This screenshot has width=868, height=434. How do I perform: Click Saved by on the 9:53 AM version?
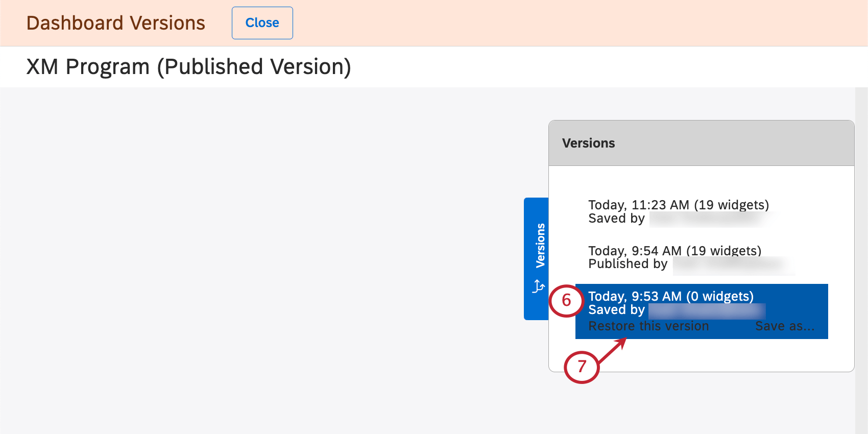tap(616, 309)
